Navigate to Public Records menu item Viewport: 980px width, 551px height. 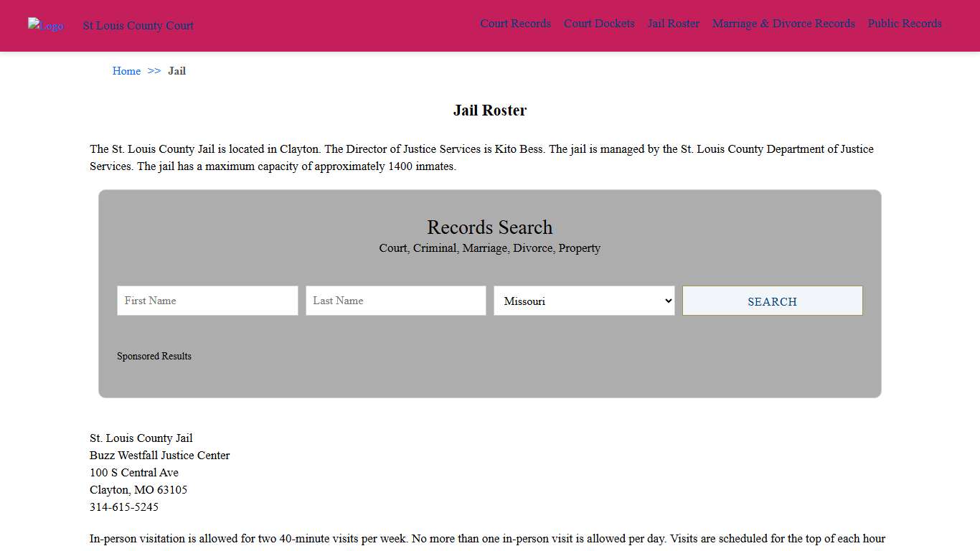(x=905, y=24)
